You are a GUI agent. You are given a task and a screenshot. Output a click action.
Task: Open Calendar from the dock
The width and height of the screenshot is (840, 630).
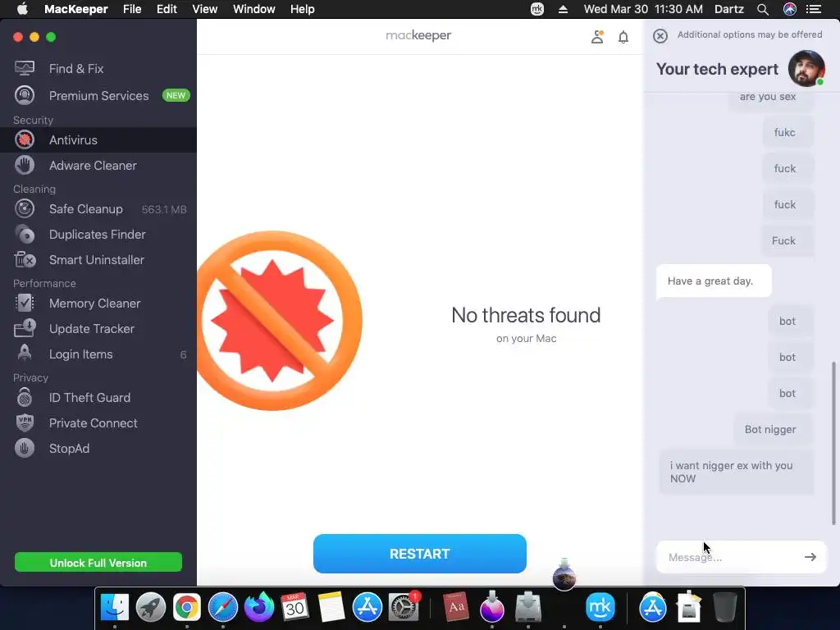tap(294, 608)
